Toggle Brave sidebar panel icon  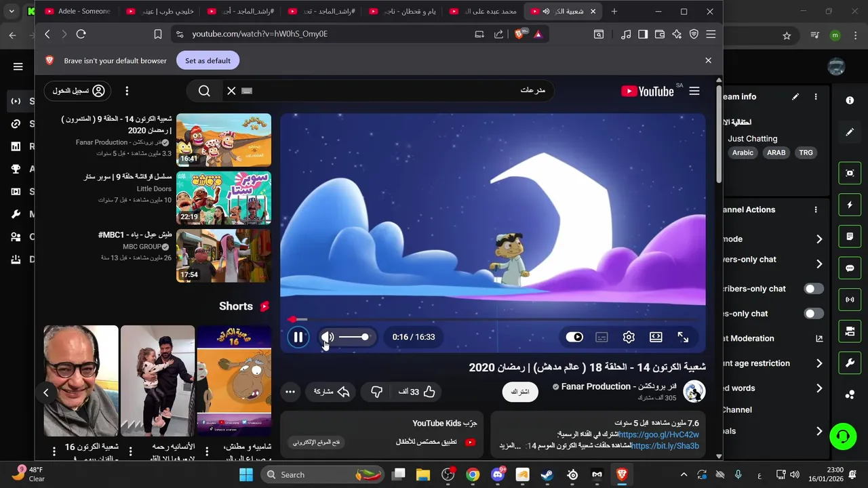click(x=643, y=34)
